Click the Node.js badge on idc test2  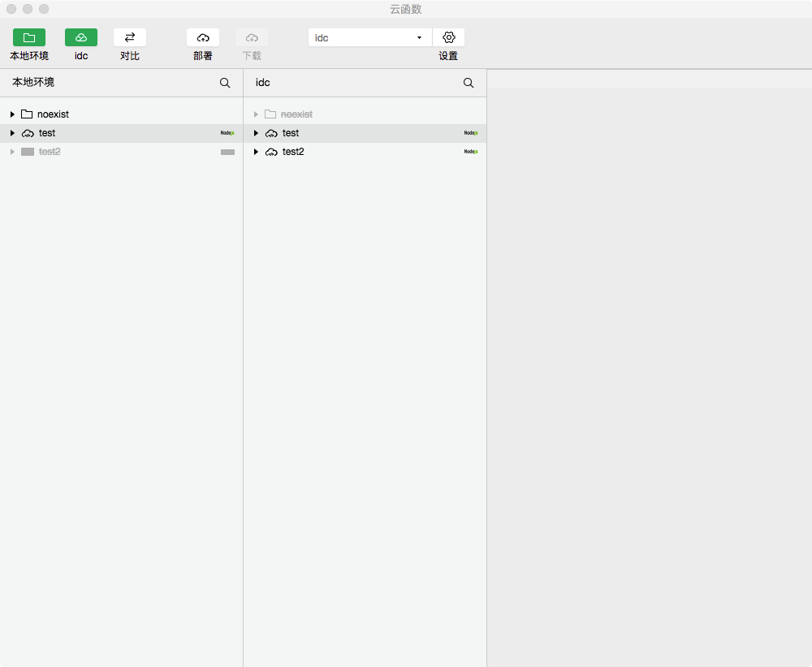tap(471, 152)
